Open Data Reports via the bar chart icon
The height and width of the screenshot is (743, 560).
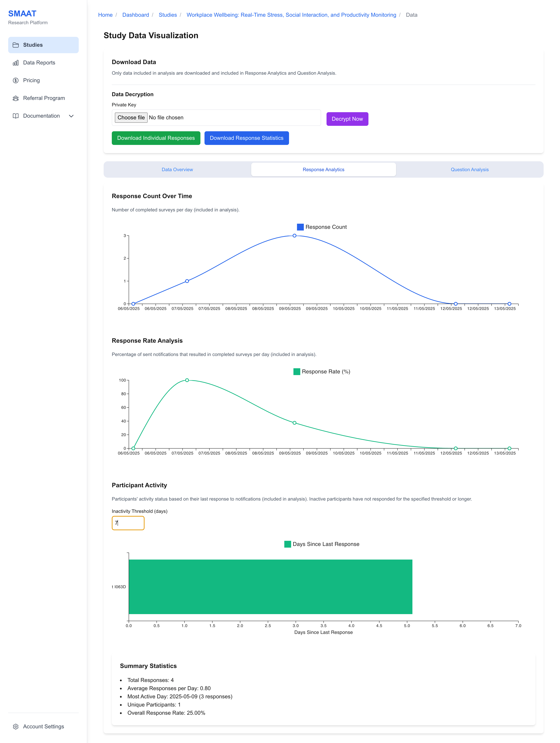click(x=16, y=62)
